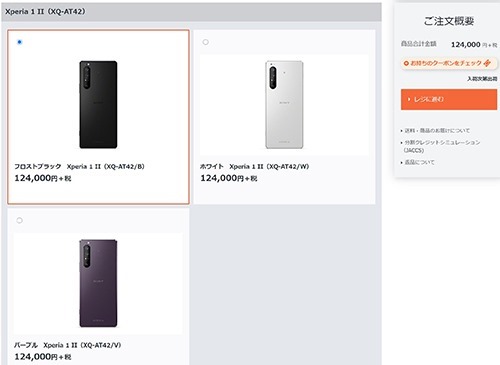This screenshot has width=500, height=365.
Task: Click the purple Xperia phone image
Action: point(98,283)
